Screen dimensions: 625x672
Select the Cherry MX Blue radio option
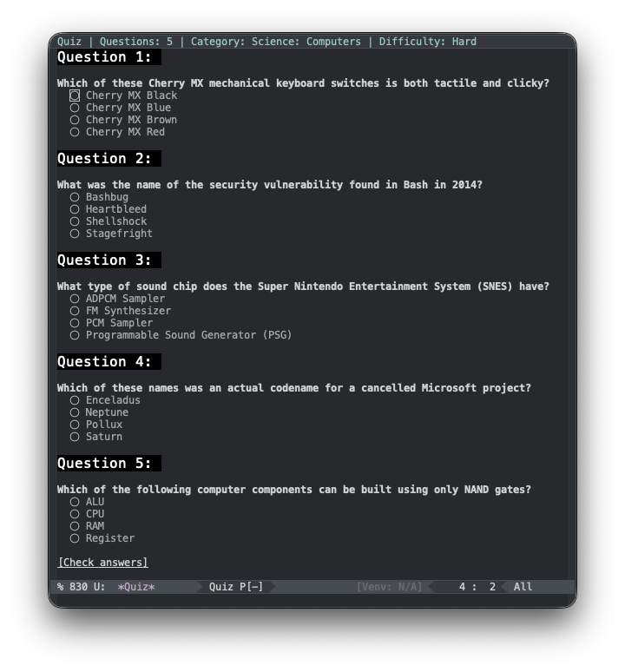coord(75,108)
